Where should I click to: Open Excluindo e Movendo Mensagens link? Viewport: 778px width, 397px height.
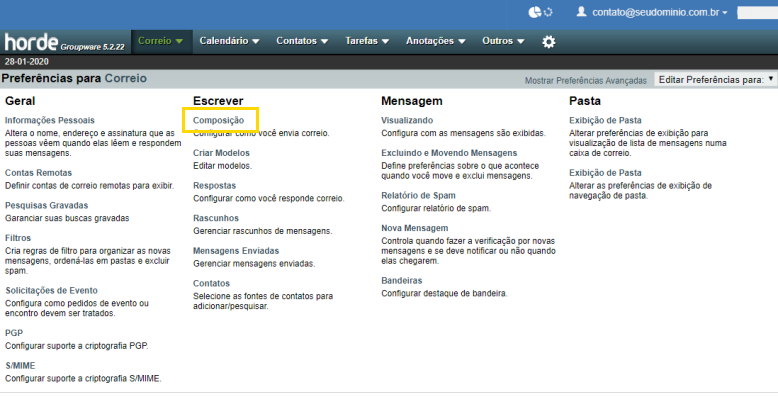449,153
